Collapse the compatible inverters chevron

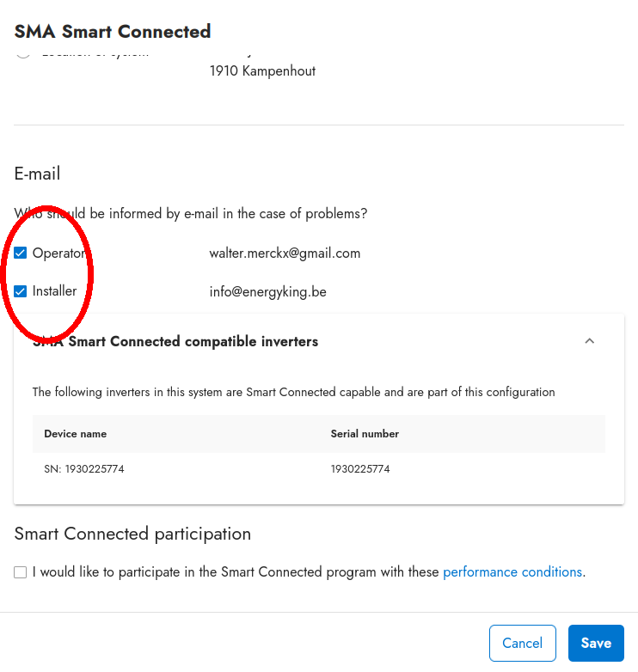[589, 341]
